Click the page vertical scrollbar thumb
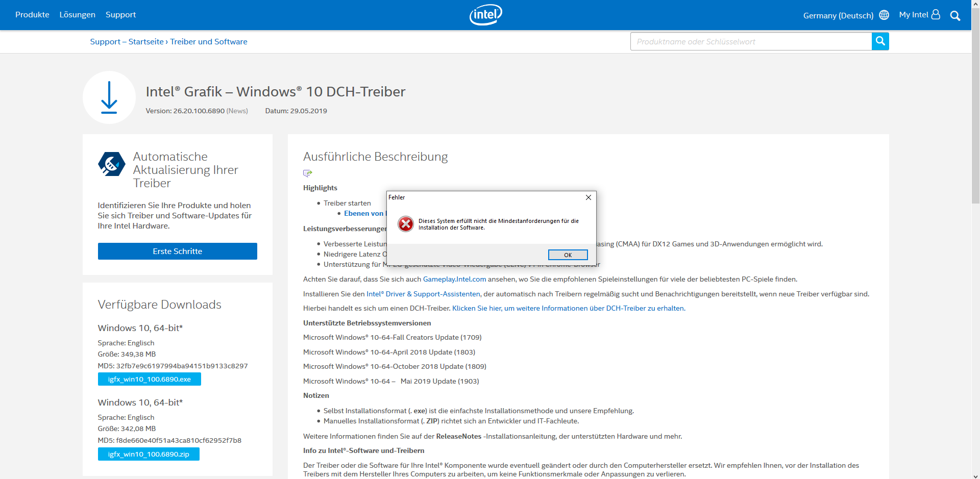980x479 pixels. 975,105
